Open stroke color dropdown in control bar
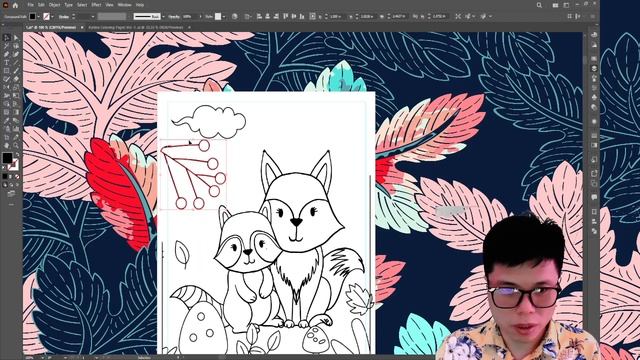Viewport: 640px width, 360px height. (x=52, y=16)
